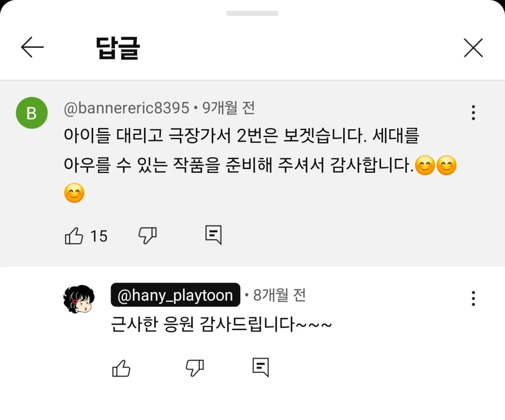Reply to the @hany_playtoon comment

pyautogui.click(x=260, y=367)
